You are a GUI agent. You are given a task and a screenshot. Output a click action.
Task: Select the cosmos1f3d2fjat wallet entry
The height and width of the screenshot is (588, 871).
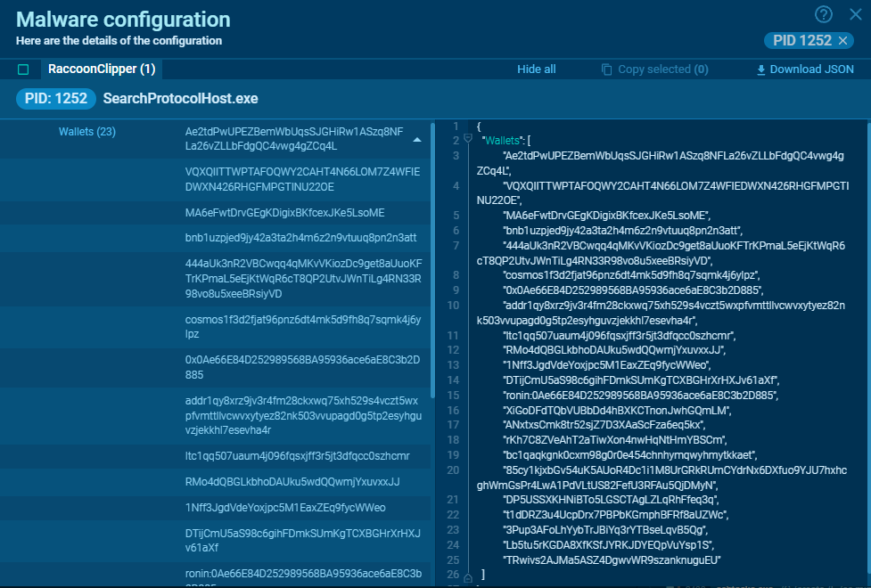pos(301,326)
